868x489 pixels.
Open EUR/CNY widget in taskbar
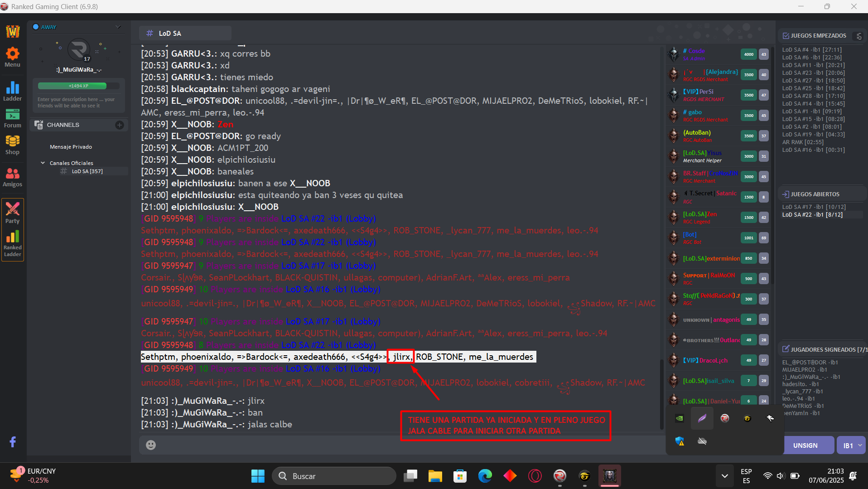pyautogui.click(x=33, y=476)
